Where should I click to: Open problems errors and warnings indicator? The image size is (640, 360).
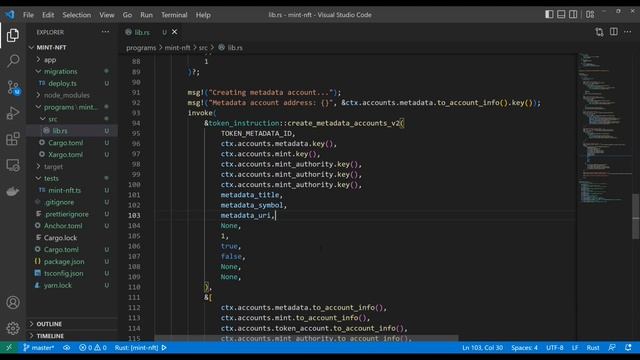click(93, 348)
